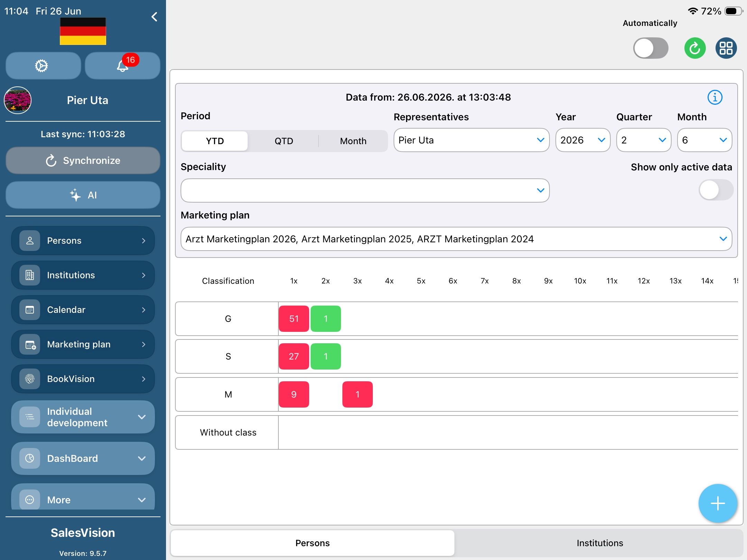Expand the Individual development section

point(83,417)
